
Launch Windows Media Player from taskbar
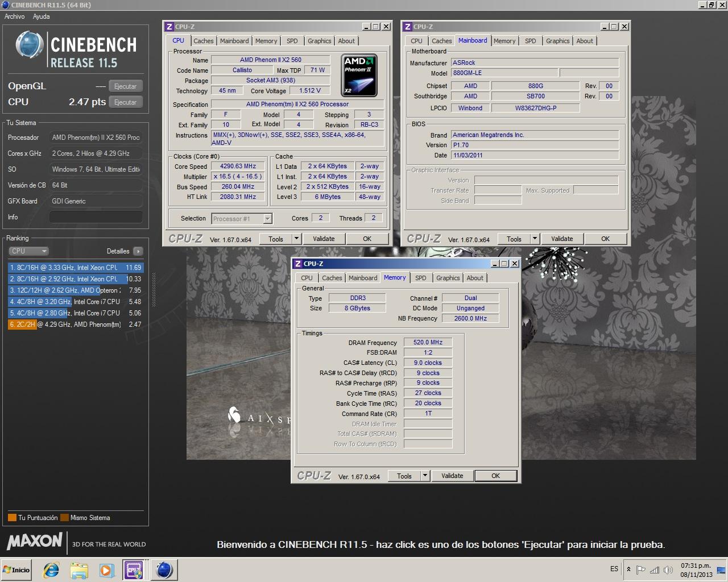click(106, 569)
